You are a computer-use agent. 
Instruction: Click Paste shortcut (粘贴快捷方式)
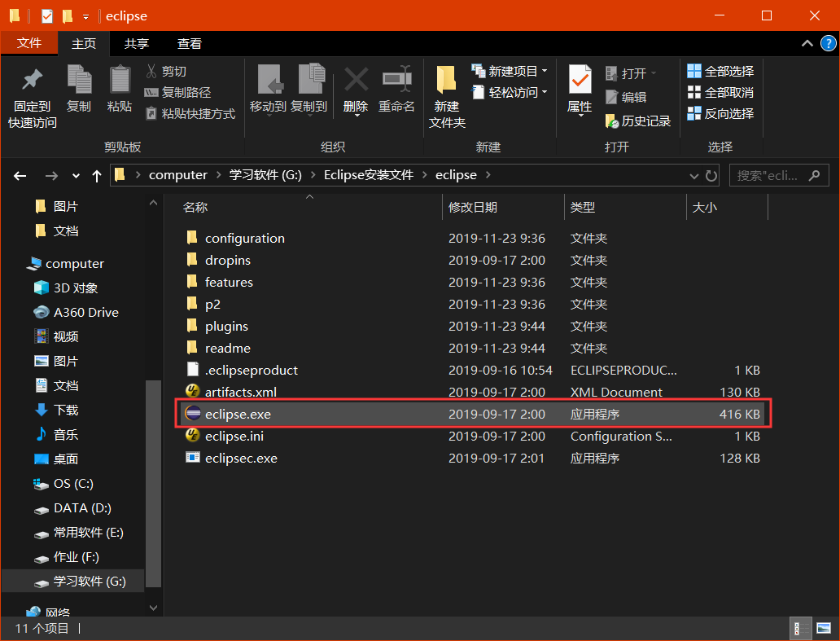pyautogui.click(x=190, y=114)
